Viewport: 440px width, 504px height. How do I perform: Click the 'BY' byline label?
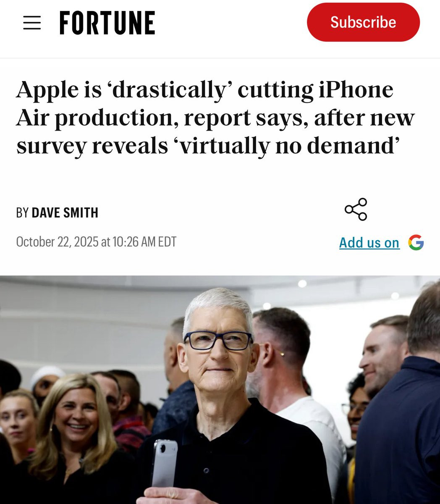pyautogui.click(x=22, y=213)
